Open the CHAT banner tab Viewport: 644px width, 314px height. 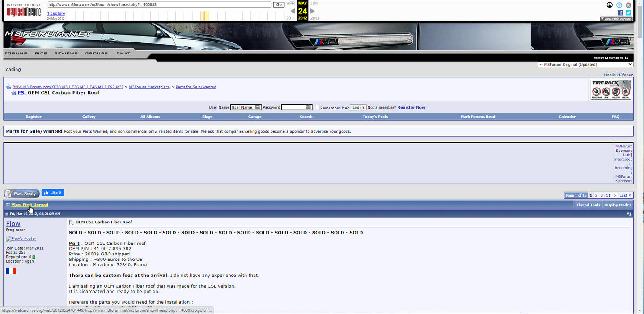(123, 54)
